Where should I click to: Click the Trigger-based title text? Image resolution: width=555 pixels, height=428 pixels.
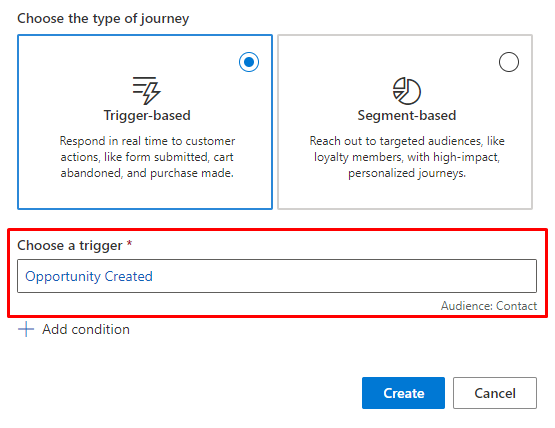pos(147,115)
